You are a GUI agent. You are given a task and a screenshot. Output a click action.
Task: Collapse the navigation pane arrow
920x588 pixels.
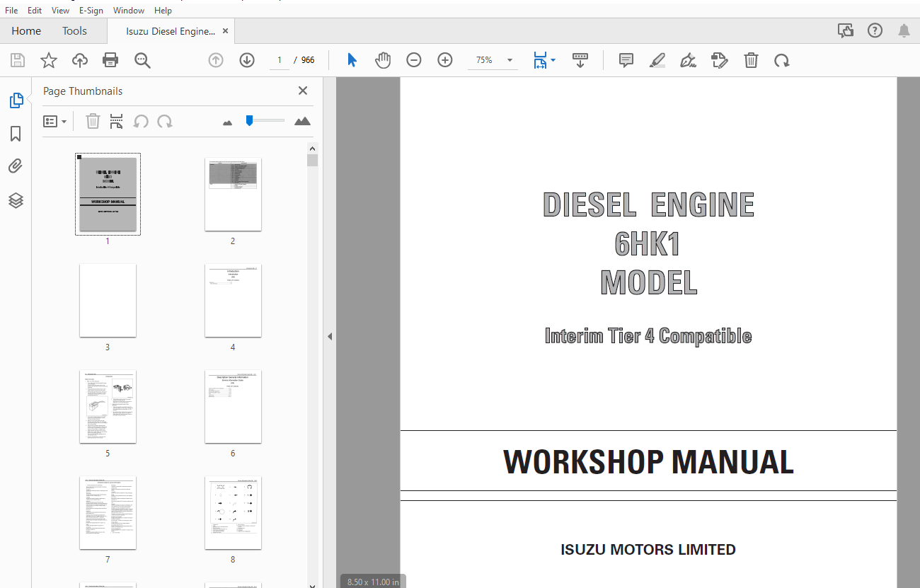329,337
